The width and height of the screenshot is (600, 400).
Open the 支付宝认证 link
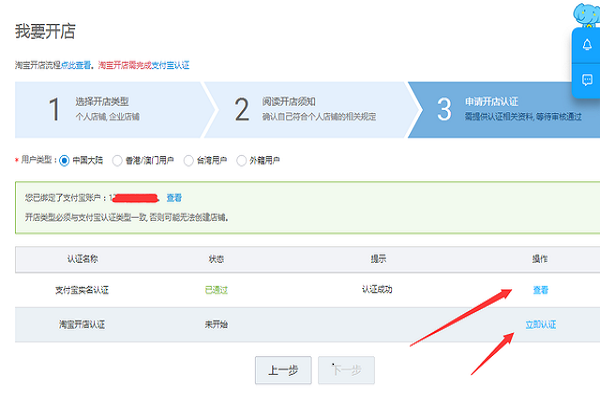(170, 65)
